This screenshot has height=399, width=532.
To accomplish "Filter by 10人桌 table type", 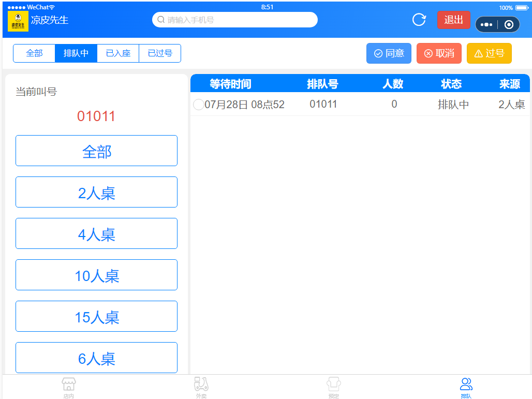I will [96, 275].
